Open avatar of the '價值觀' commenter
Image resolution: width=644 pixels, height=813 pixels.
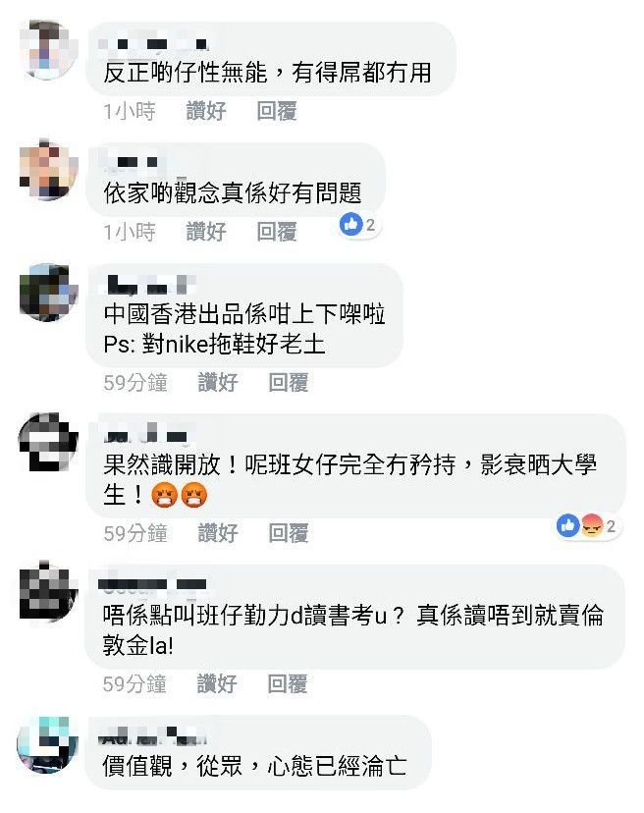click(47, 745)
